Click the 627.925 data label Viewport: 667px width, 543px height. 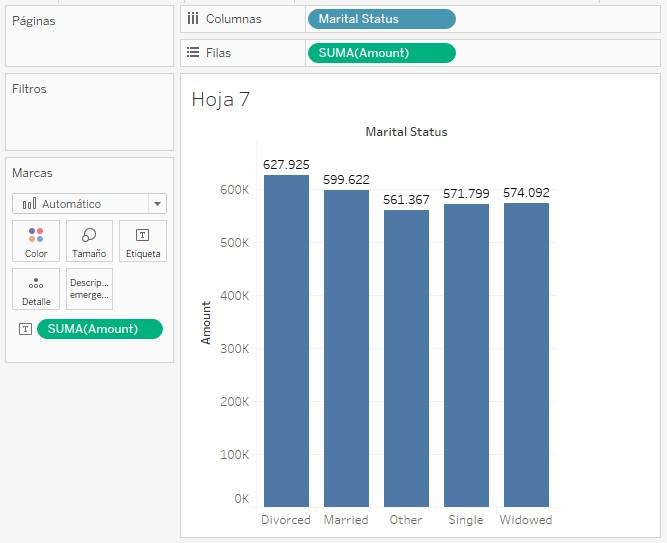pyautogui.click(x=286, y=165)
